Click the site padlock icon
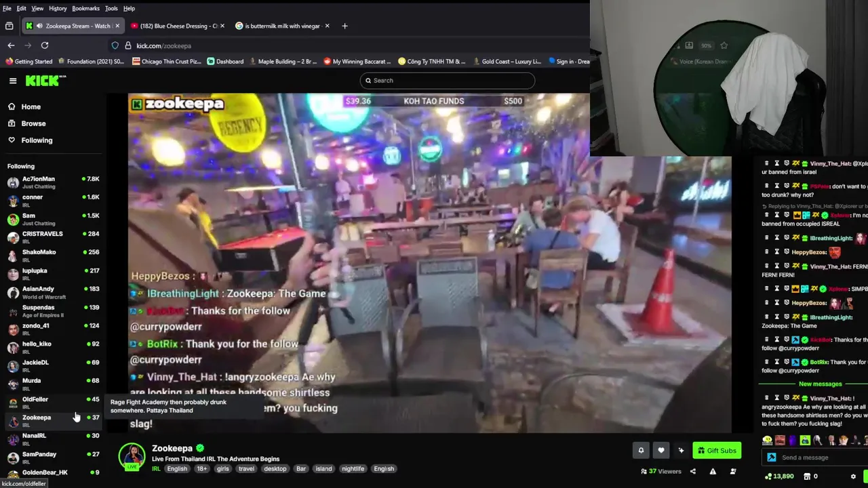This screenshot has height=488, width=868. point(127,45)
